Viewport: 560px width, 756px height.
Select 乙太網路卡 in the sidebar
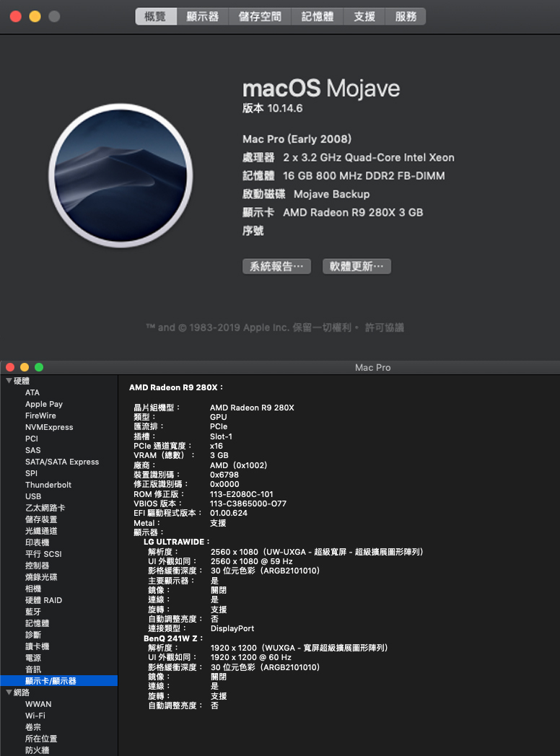[x=45, y=508]
